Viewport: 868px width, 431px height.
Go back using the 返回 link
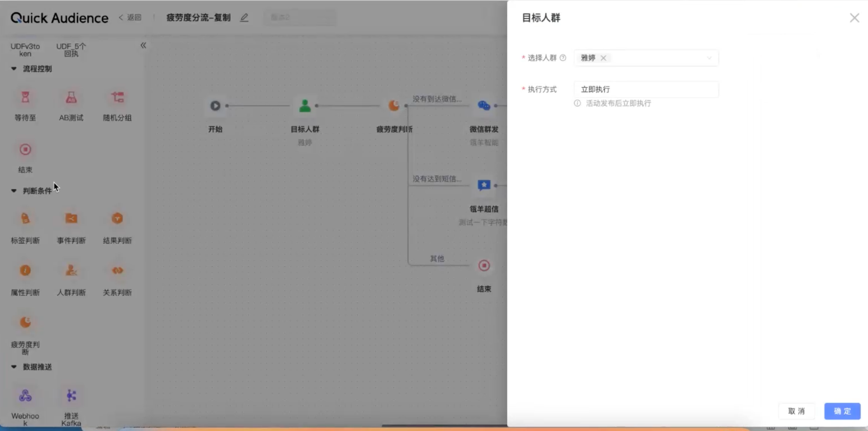click(x=130, y=17)
